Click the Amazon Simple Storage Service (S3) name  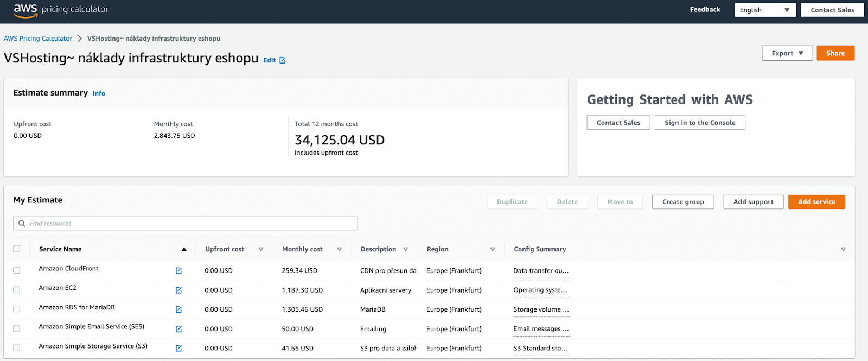tap(93, 346)
